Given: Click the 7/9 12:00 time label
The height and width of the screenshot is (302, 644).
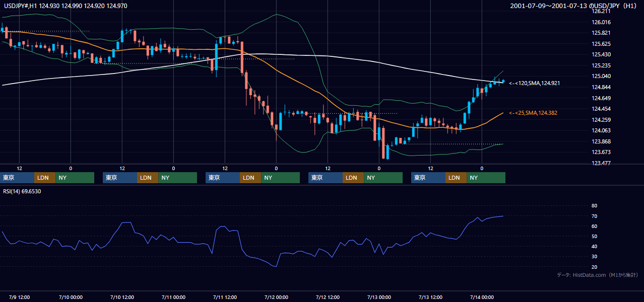Looking at the screenshot, I should pos(19,297).
